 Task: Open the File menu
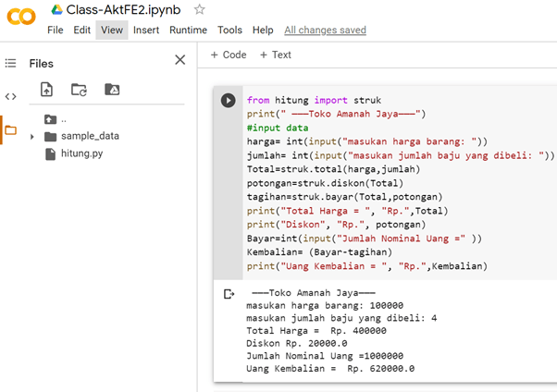click(56, 30)
